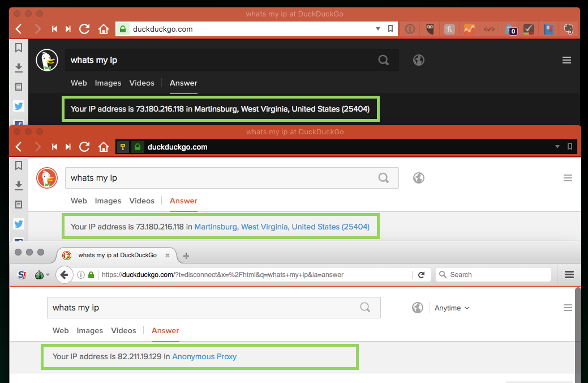Open the Martinsburg, West Virginia location link
Image resolution: width=588 pixels, height=383 pixels.
click(282, 227)
